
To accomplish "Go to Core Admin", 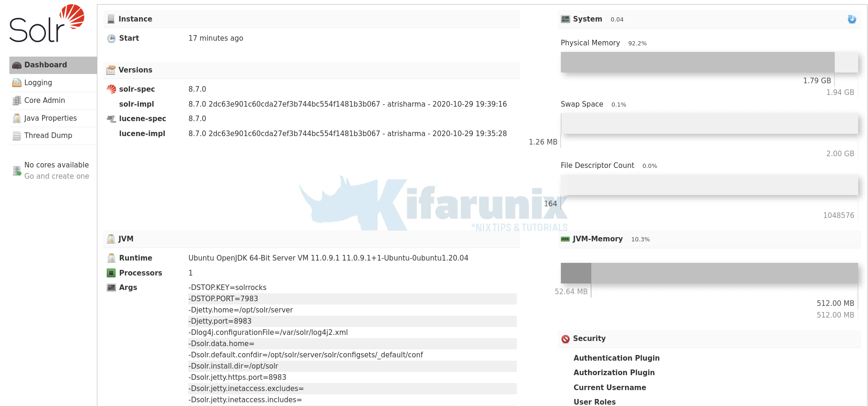I will pyautogui.click(x=44, y=101).
